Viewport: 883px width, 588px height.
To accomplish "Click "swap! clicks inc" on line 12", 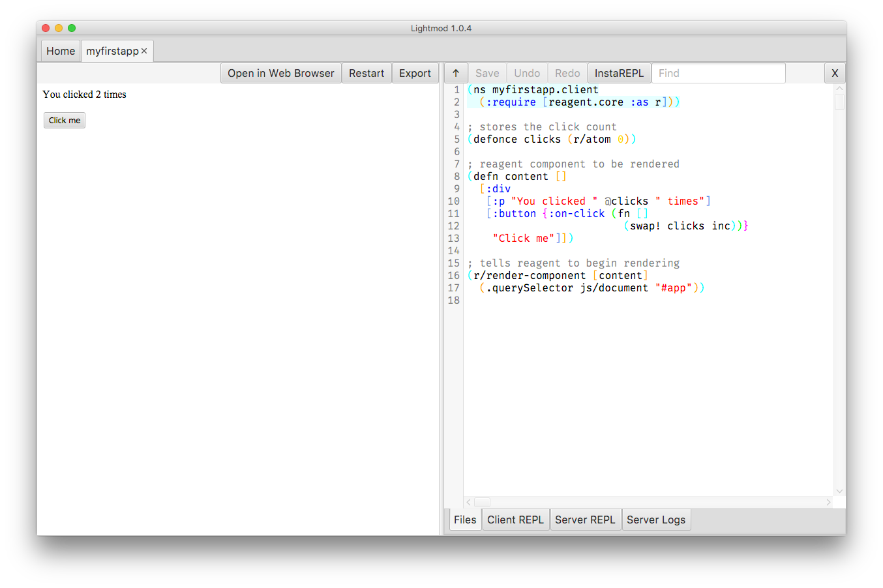I will (680, 226).
